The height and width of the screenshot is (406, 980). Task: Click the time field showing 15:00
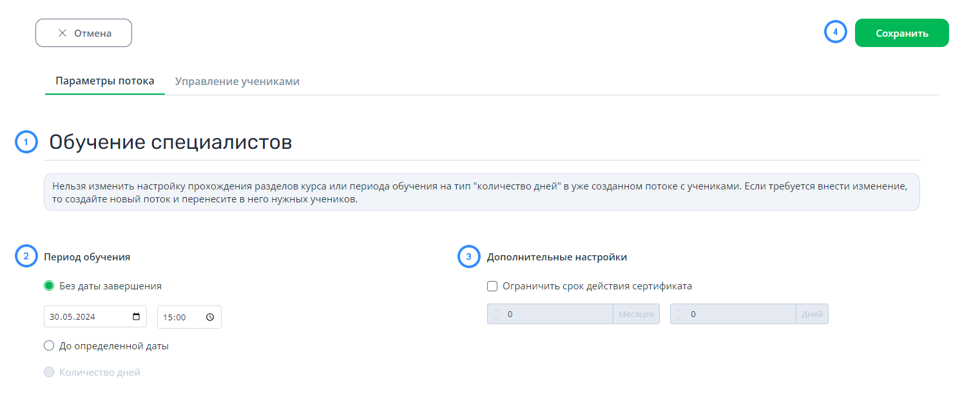pyautogui.click(x=189, y=317)
